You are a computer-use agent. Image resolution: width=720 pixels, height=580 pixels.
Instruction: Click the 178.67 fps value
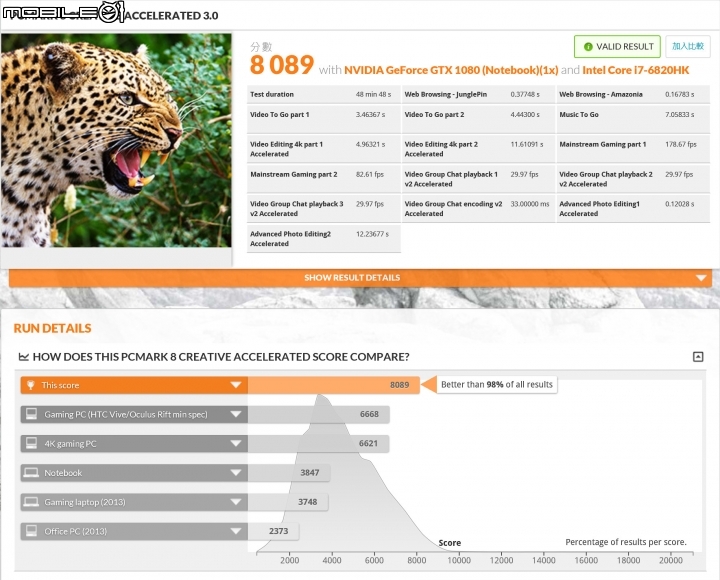681,144
